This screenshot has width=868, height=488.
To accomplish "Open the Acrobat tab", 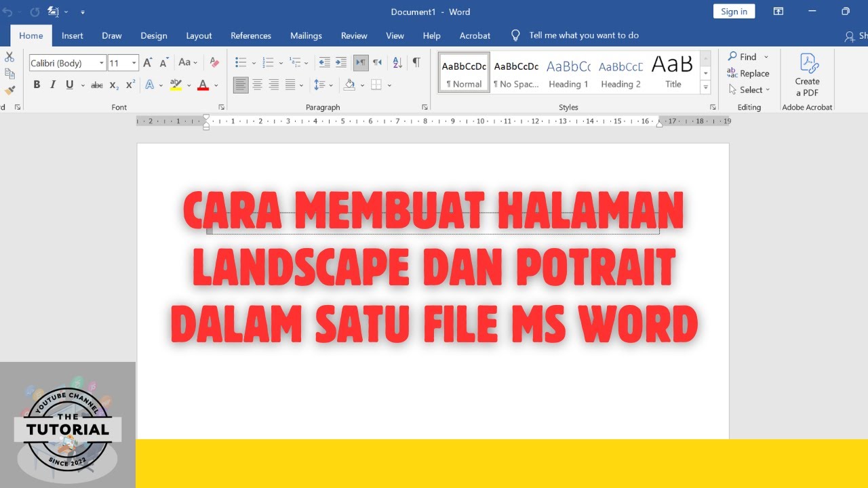I will [x=475, y=35].
